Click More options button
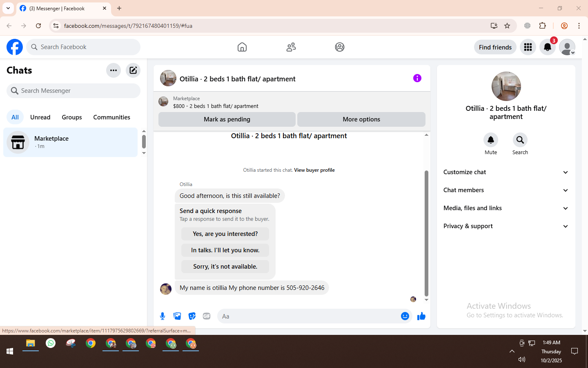This screenshot has height=368, width=588. click(x=361, y=119)
